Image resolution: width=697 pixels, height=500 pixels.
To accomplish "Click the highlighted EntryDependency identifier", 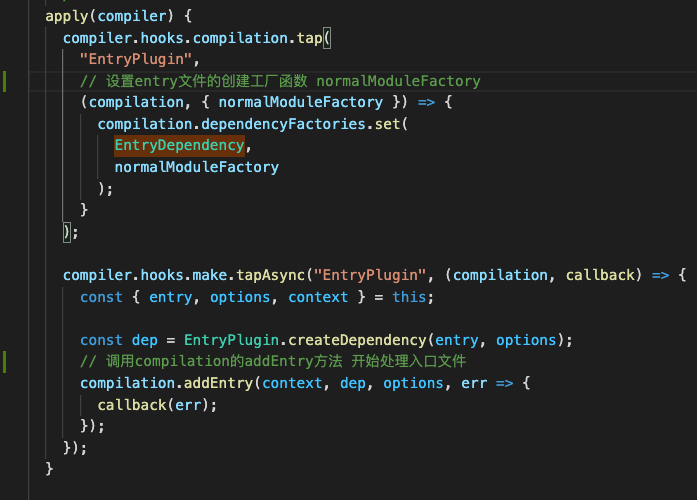I will [180, 146].
